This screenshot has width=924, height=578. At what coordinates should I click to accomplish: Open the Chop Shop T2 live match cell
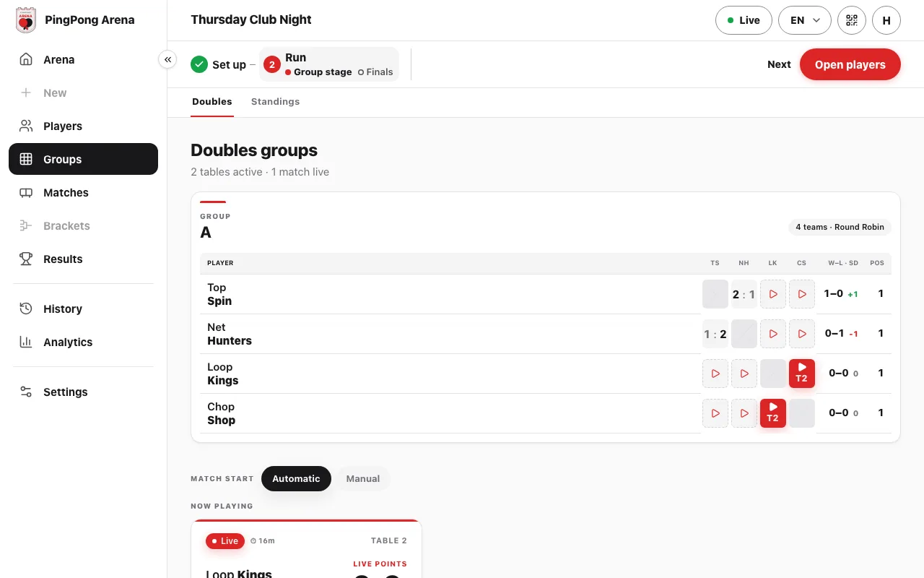773,413
